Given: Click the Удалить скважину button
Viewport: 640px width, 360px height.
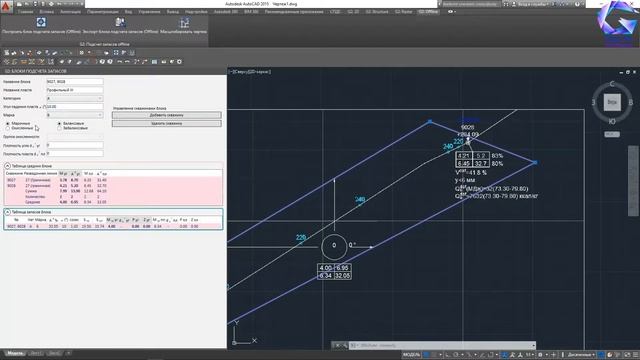Looking at the screenshot, I should 167,123.
